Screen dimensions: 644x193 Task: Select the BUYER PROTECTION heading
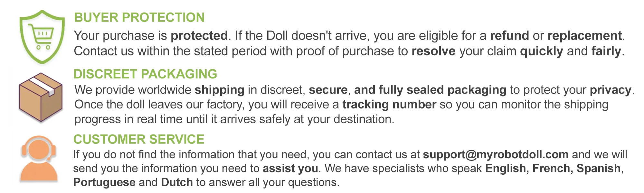pos(139,17)
